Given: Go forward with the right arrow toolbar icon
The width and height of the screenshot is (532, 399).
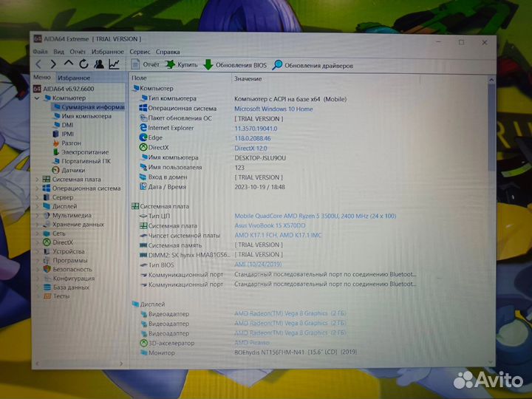Looking at the screenshot, I should click(53, 64).
